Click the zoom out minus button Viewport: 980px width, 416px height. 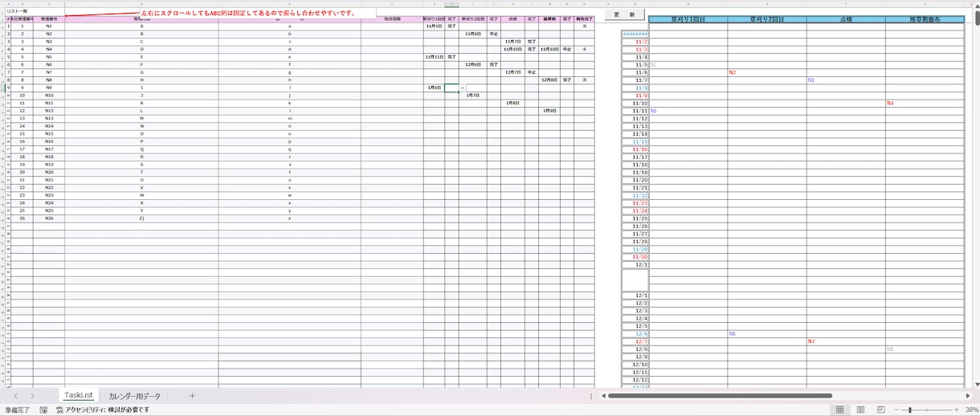pos(896,410)
